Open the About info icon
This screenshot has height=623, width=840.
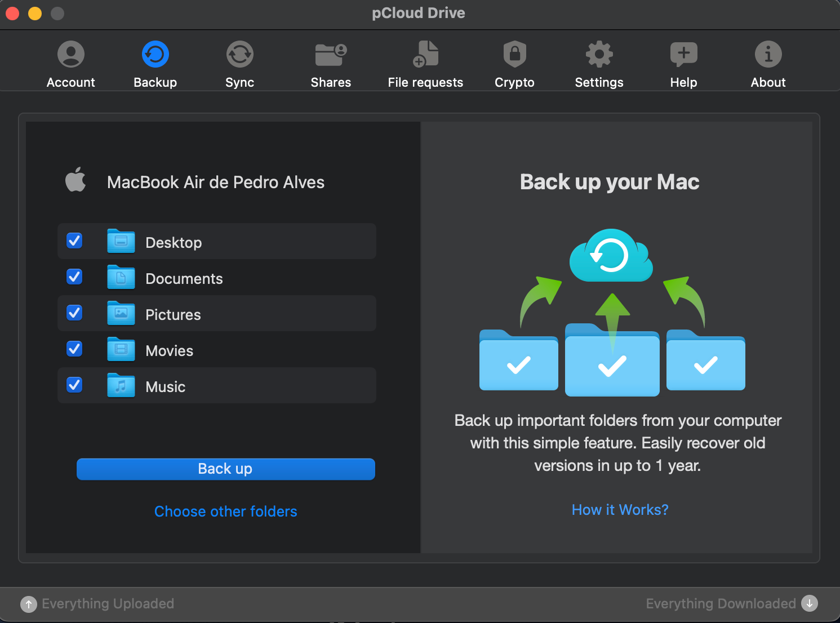click(x=768, y=54)
